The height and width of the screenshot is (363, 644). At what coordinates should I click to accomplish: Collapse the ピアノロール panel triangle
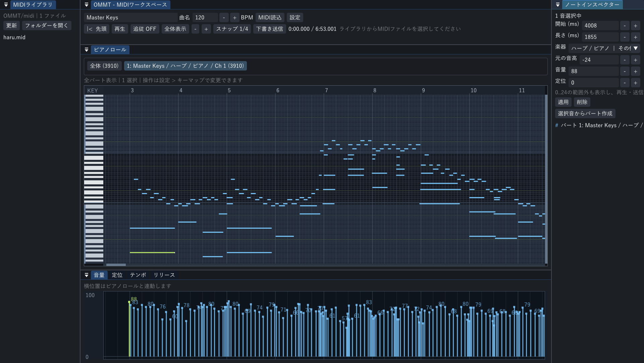[87, 50]
